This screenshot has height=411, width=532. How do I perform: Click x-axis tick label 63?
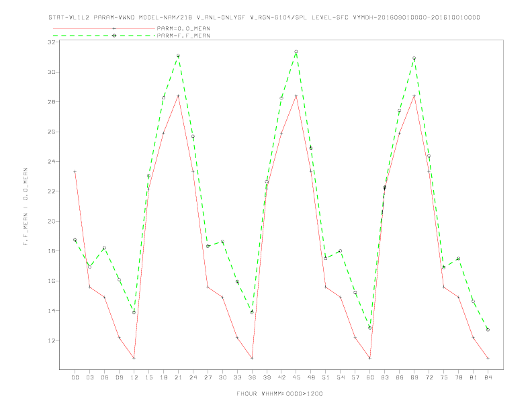coord(385,377)
